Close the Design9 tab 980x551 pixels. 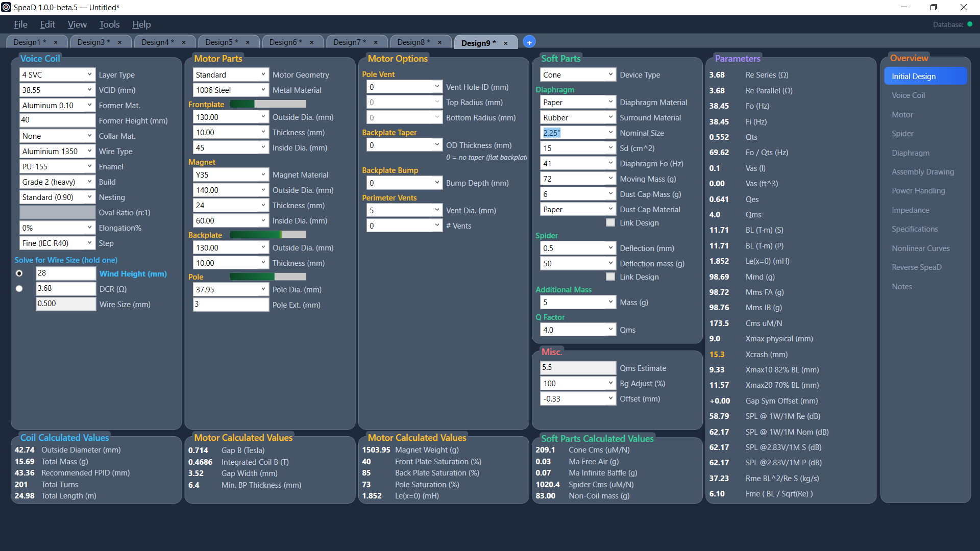tap(505, 43)
